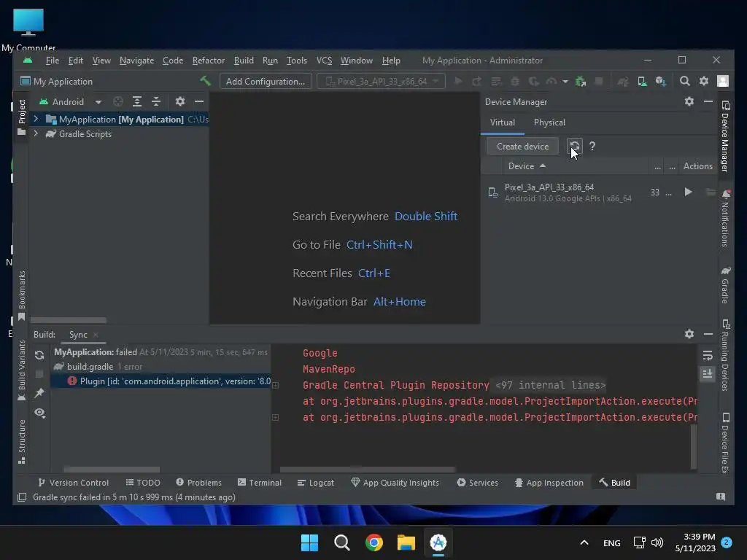This screenshot has height=560, width=747.
Task: Open the Pixel_3a_API_33_x86_64 device selector dropdown
Action: pos(381,82)
